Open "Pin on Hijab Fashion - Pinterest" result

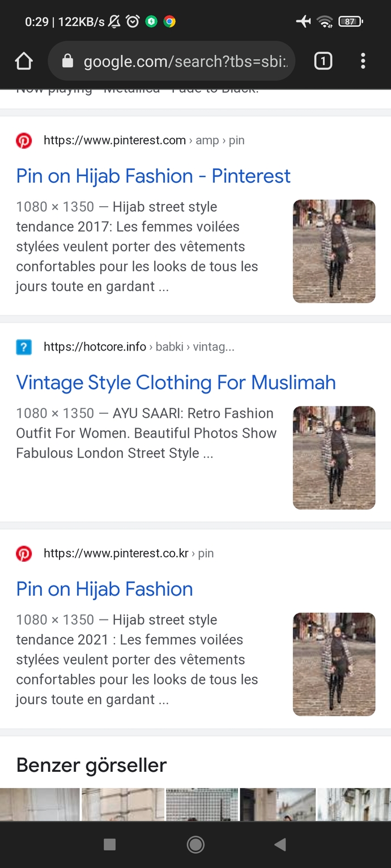click(x=153, y=176)
